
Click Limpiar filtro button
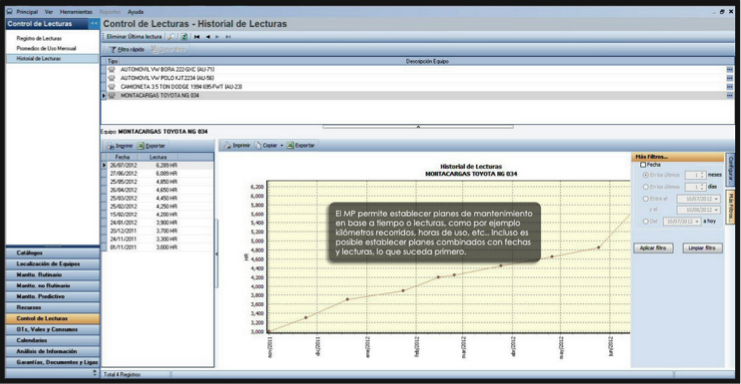702,248
